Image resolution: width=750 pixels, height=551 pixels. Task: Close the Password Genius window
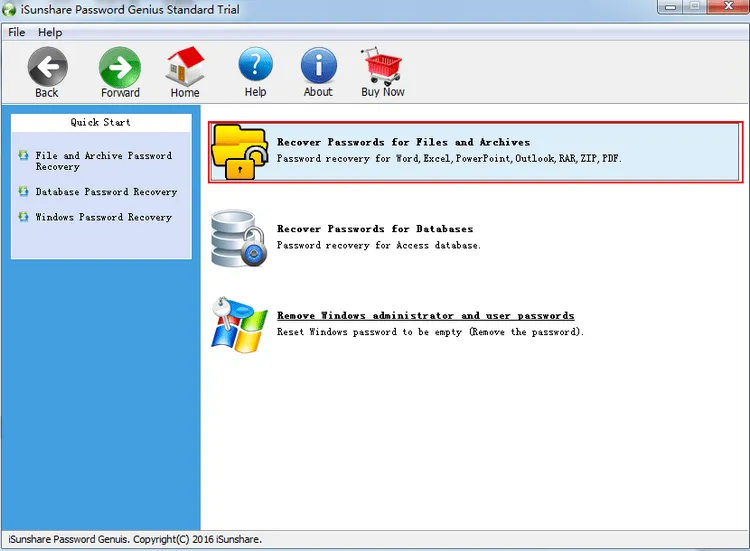pos(728,7)
